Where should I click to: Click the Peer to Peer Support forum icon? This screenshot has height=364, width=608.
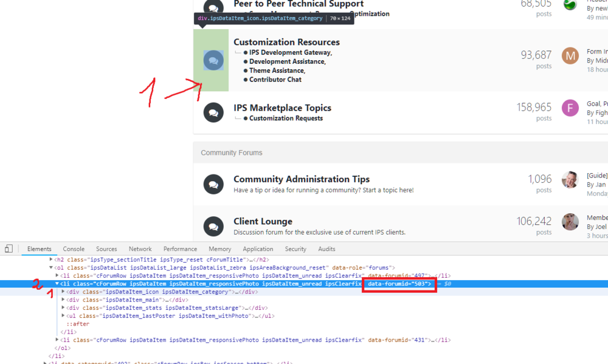coord(213,9)
